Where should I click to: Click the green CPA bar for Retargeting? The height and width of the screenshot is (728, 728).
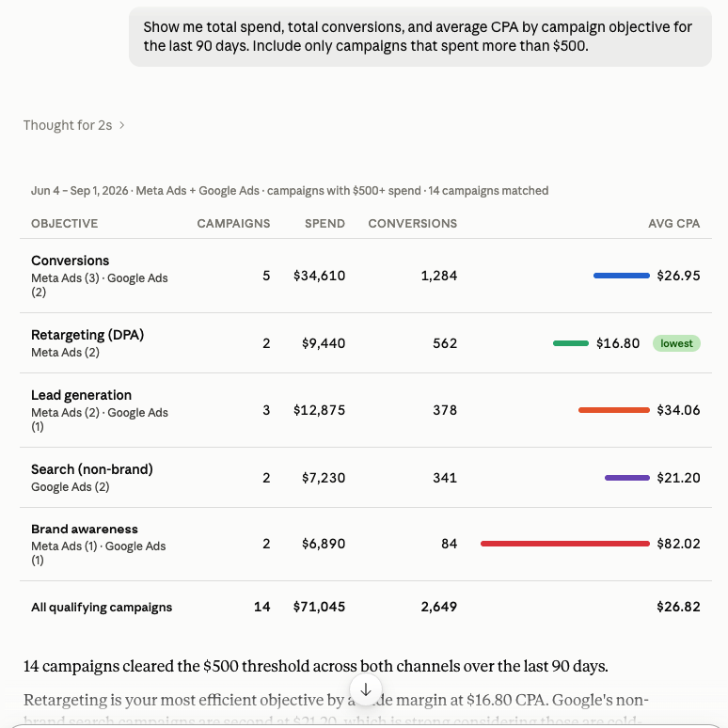click(x=571, y=343)
